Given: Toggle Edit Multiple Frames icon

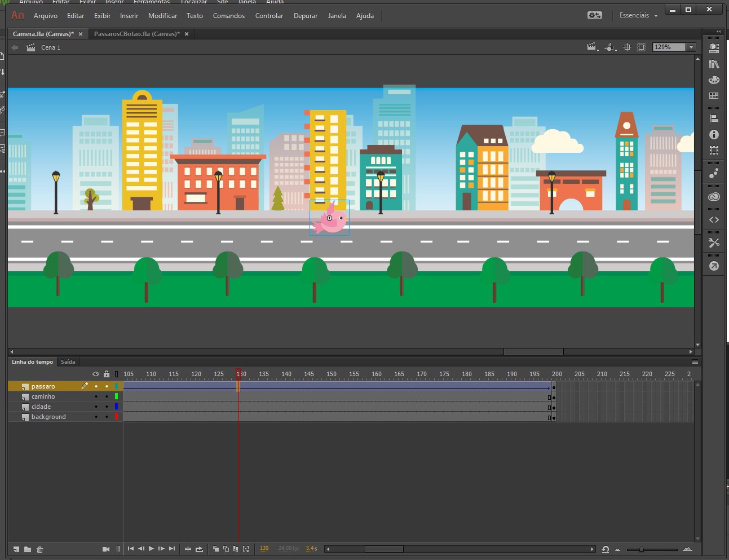Looking at the screenshot, I should tap(236, 549).
